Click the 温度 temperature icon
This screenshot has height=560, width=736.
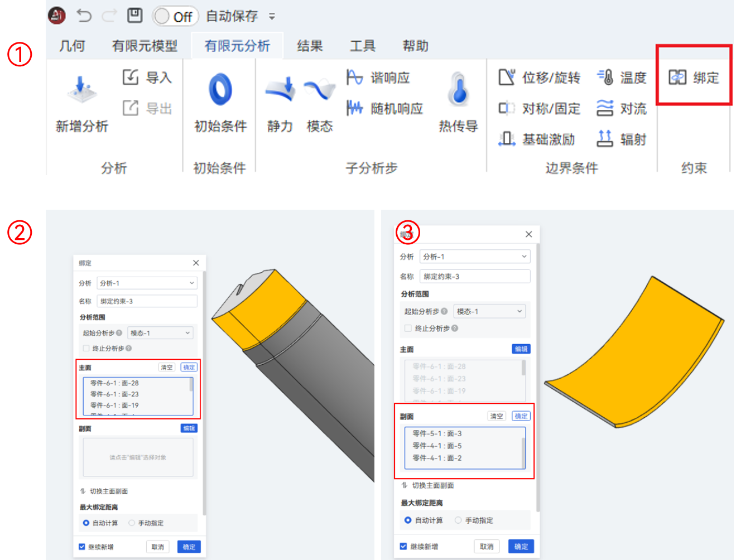tap(605, 77)
